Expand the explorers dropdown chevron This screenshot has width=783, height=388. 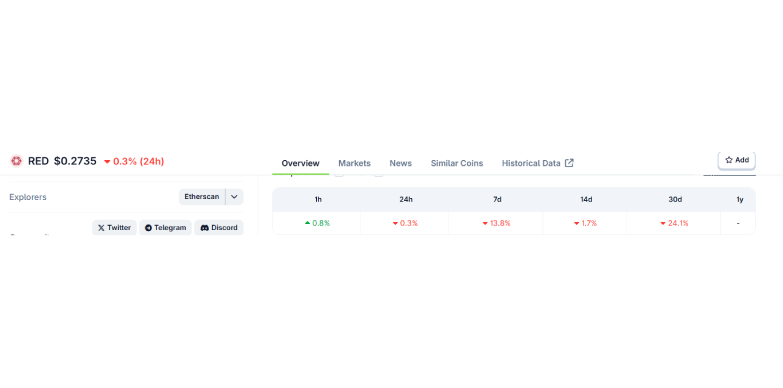point(234,197)
